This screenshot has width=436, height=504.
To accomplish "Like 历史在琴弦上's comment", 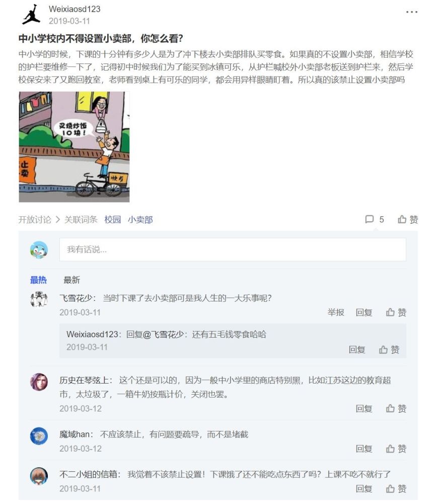I will pos(396,408).
